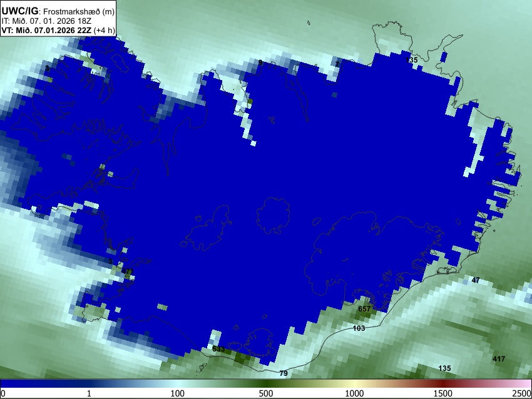Click the '79' value at the southern tip
Screen dimensions: 532x399
tap(284, 373)
